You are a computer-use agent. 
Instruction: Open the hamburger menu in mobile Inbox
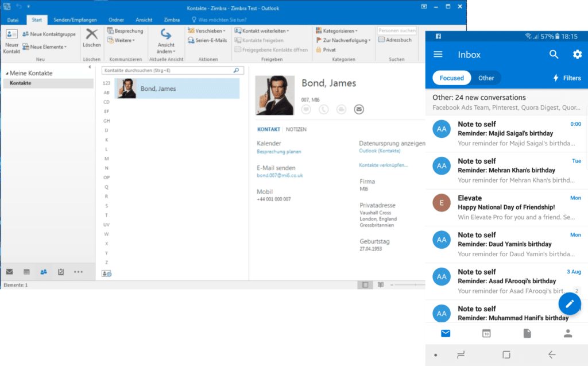coord(438,55)
